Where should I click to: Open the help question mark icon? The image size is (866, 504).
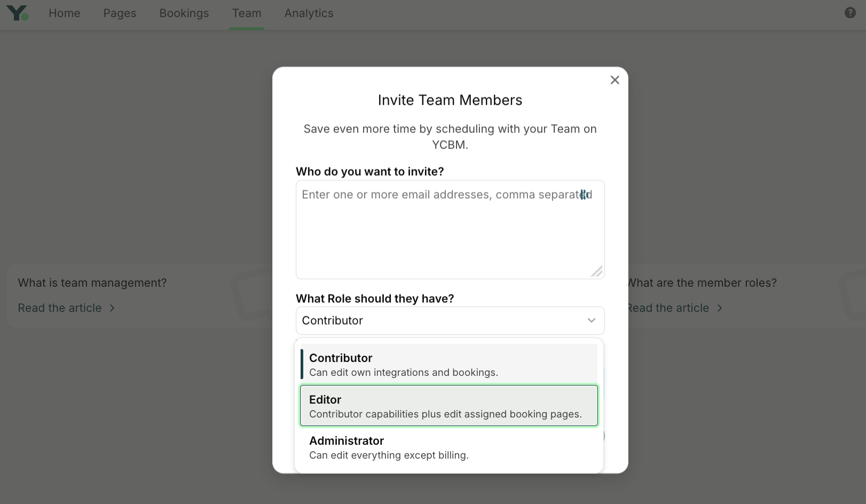pyautogui.click(x=850, y=13)
